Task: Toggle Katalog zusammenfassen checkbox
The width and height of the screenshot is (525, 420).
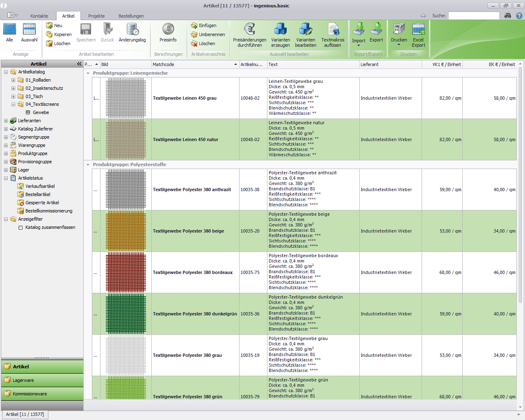Action: point(21,228)
